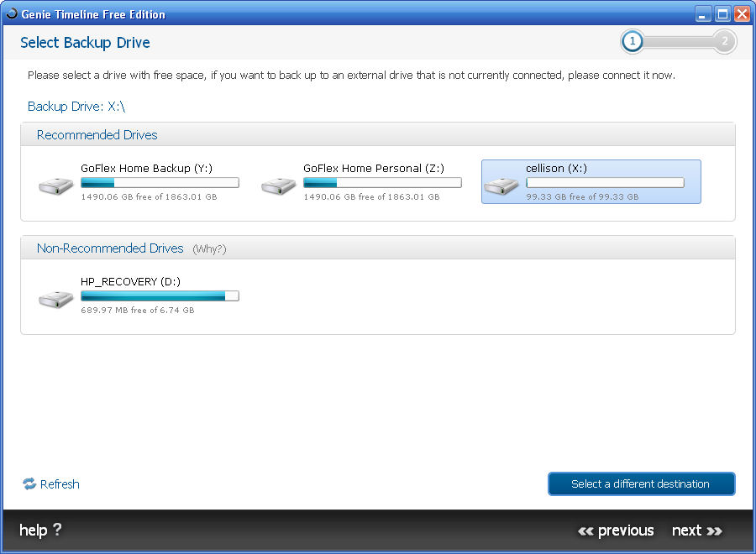Viewport: 756px width, 554px height.
Task: Click the GoFlex Home Backup (Y:) usage bar
Action: point(160,183)
